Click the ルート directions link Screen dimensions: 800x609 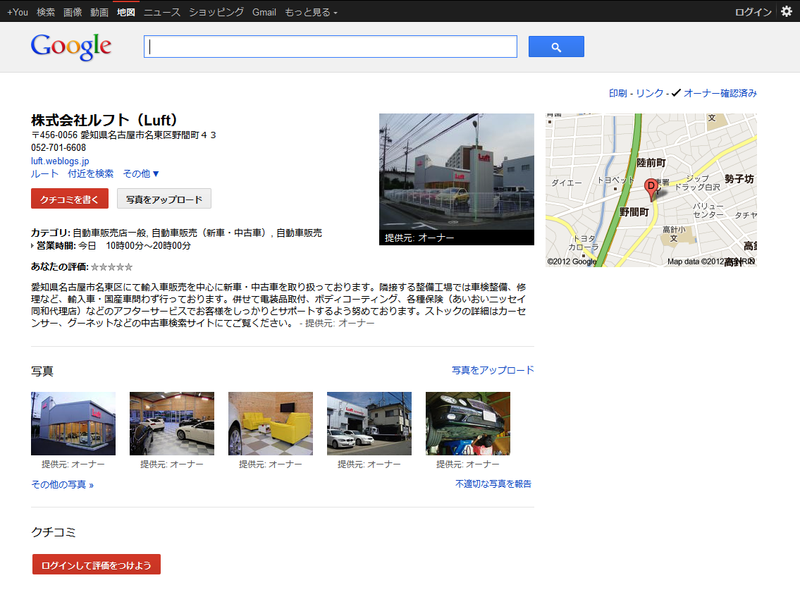coord(44,174)
